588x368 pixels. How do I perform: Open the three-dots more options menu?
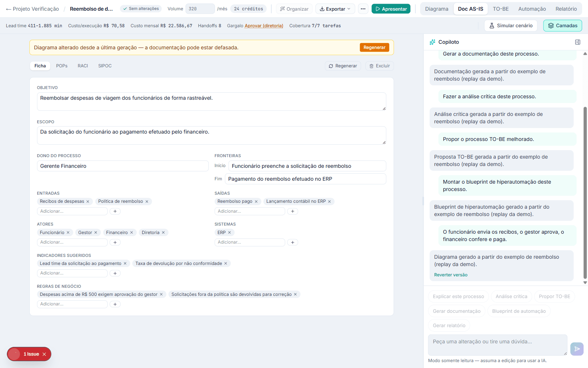pos(363,9)
